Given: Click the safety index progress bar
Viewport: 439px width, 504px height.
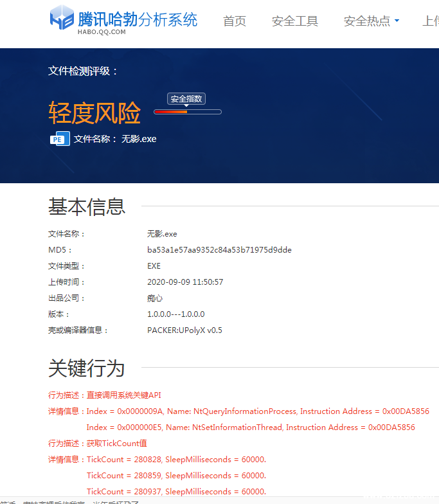Looking at the screenshot, I should [x=188, y=112].
